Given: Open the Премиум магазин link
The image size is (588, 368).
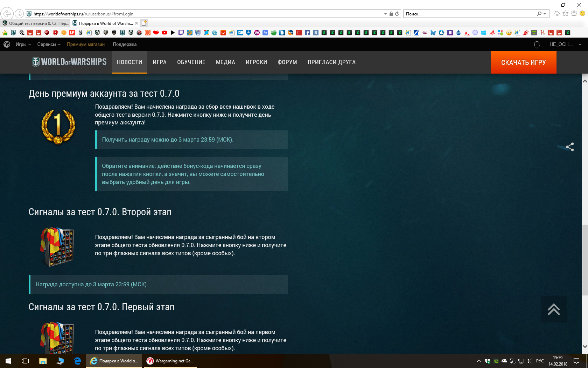Looking at the screenshot, I should pyautogui.click(x=86, y=45).
